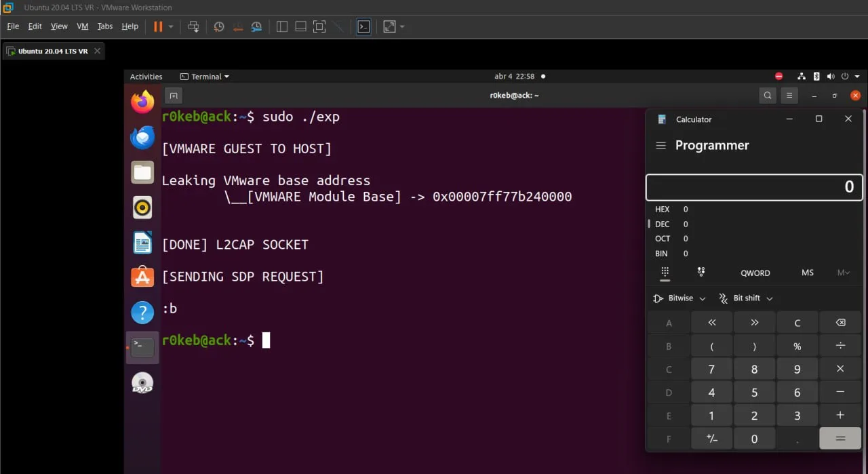
Task: Expand the Bitwise operations dropdown
Action: point(679,298)
